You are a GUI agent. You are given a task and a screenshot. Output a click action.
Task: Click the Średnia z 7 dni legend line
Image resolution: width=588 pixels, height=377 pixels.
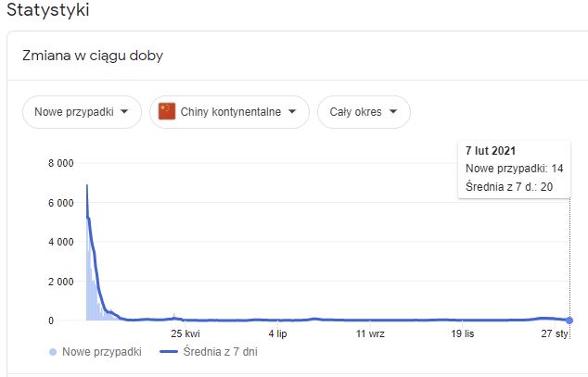coord(169,352)
